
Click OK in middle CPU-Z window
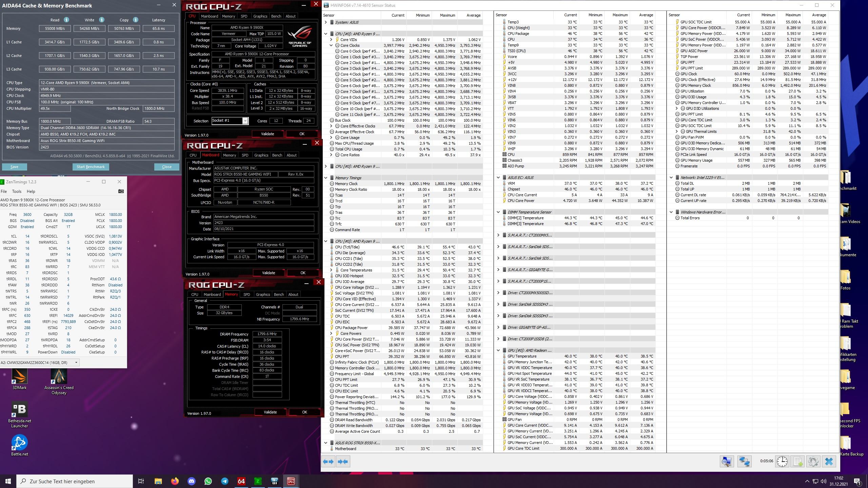[303, 273]
